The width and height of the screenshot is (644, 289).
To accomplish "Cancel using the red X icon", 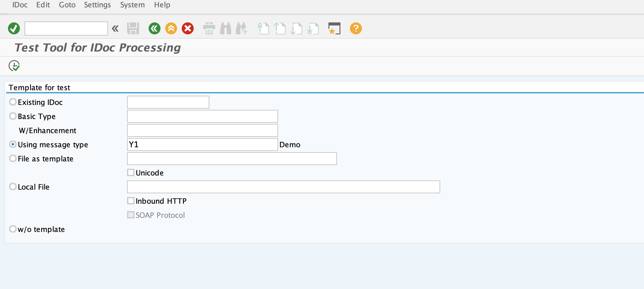I will pos(188,28).
